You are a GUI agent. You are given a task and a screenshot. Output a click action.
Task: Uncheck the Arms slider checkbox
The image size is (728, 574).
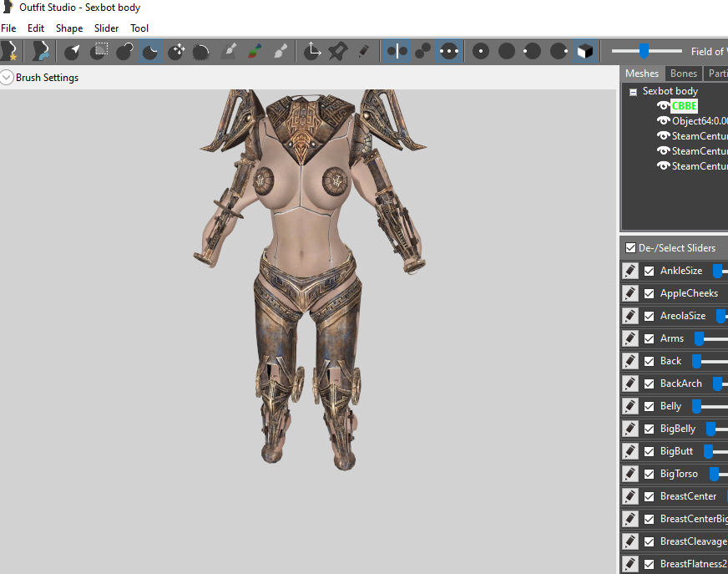click(x=649, y=339)
